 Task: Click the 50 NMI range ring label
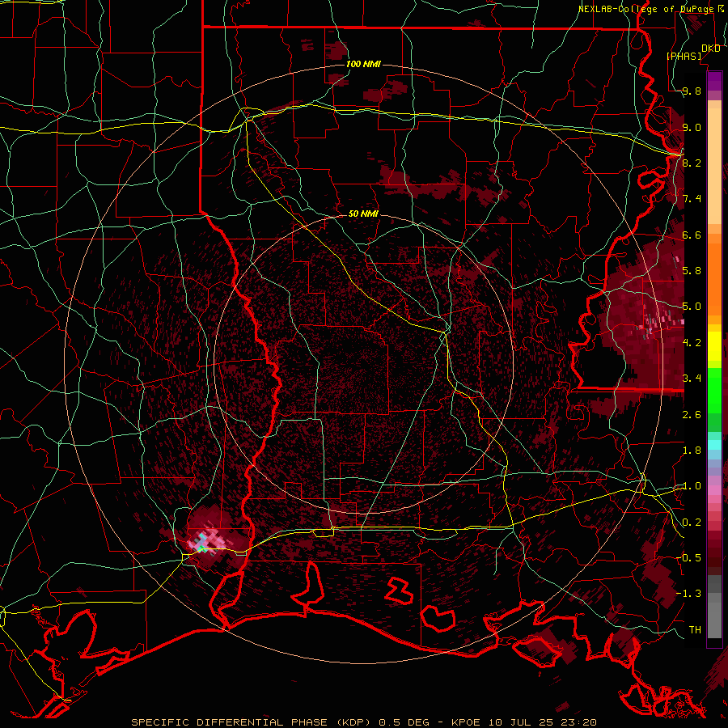363,214
